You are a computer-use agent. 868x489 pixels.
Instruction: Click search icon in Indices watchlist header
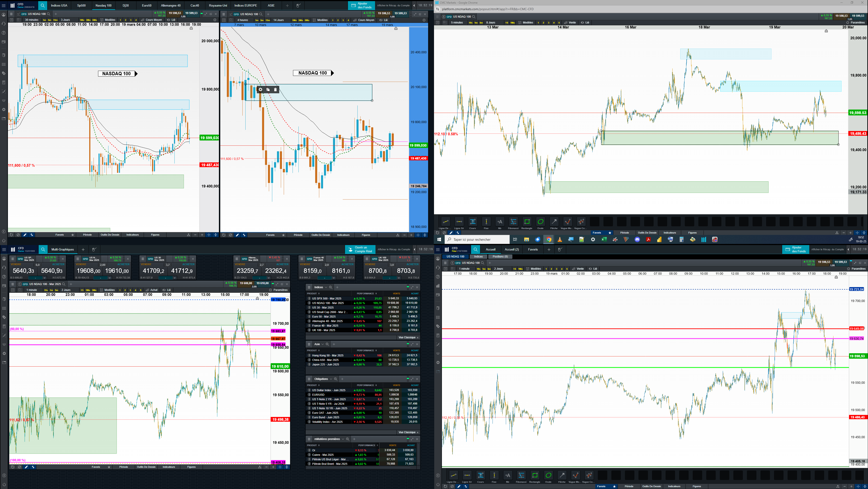[331, 287]
